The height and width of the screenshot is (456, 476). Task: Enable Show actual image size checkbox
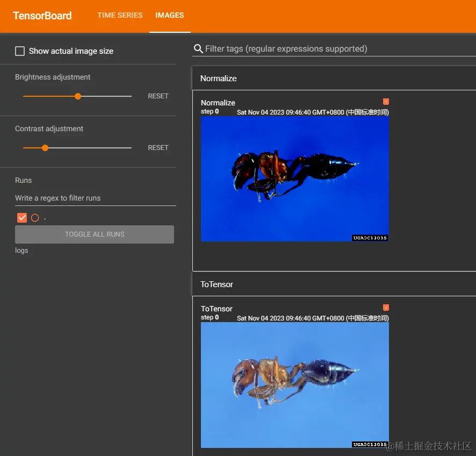(x=20, y=51)
